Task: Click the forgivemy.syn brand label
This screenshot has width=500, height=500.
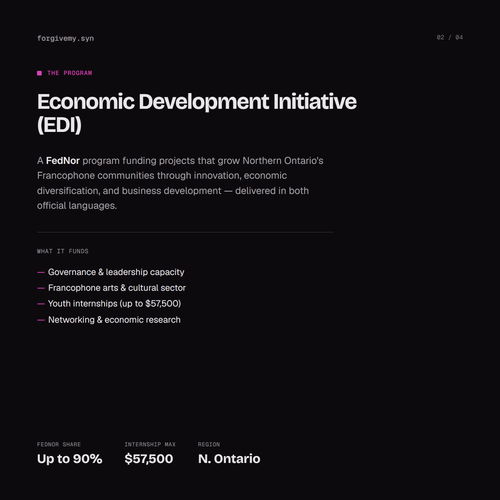Action: click(x=65, y=38)
